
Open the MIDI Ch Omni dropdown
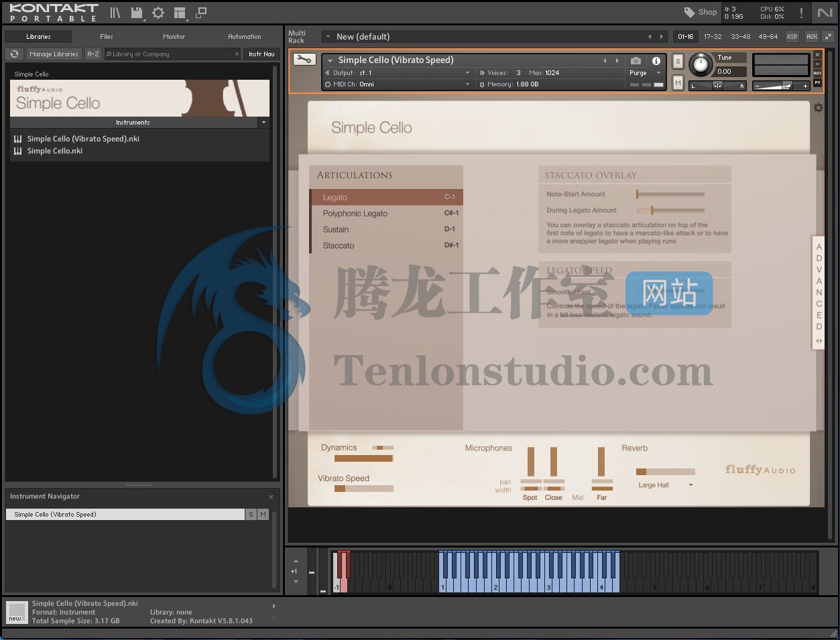pyautogui.click(x=398, y=84)
